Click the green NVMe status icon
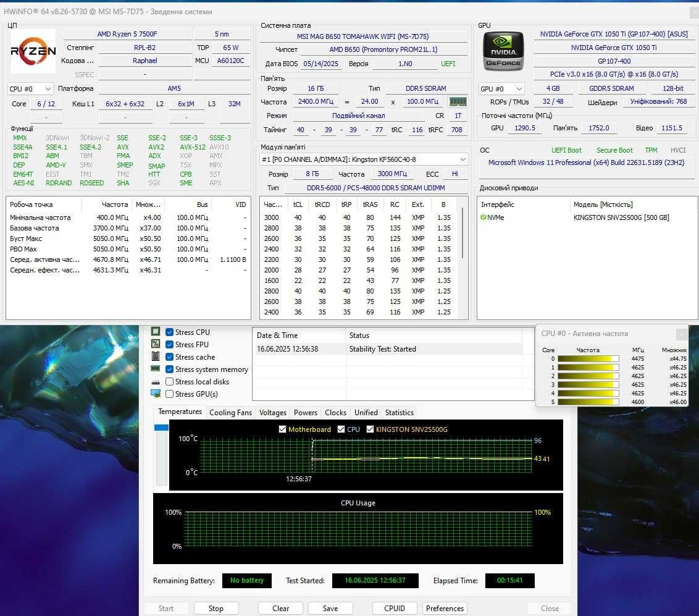The height and width of the screenshot is (616, 699). coord(483,217)
